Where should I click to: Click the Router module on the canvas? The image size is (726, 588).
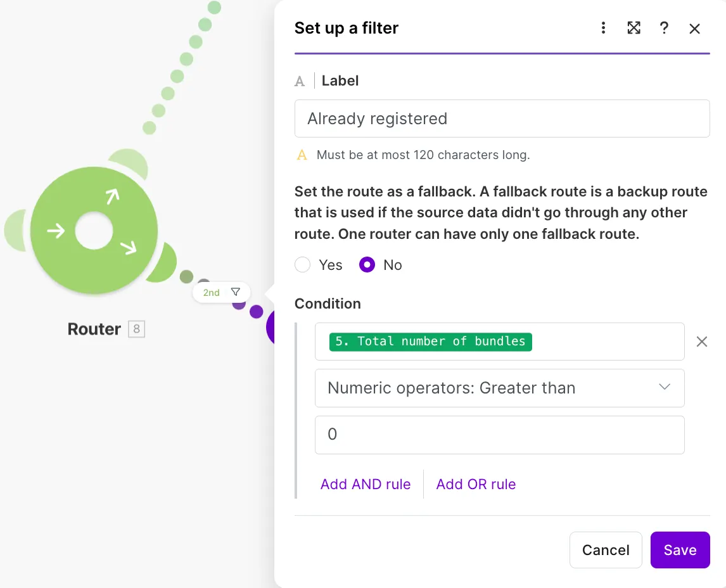94,230
